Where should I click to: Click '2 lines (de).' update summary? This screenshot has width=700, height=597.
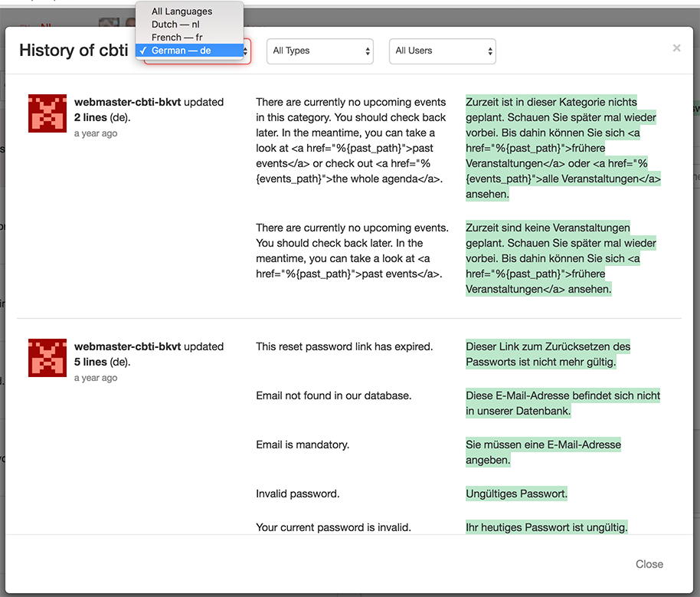102,117
